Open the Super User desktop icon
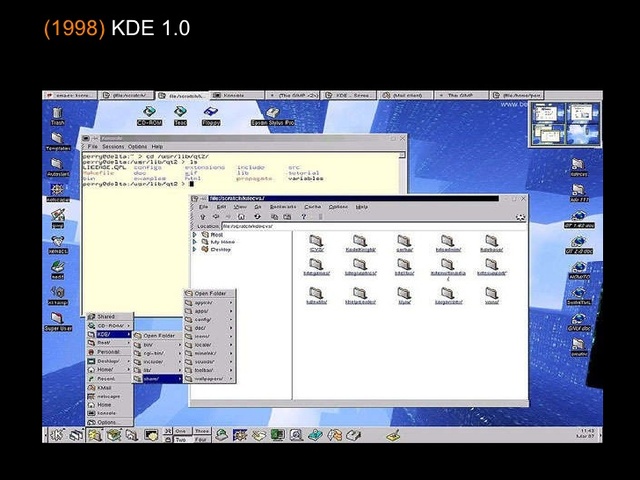640x480 pixels. click(x=58, y=322)
